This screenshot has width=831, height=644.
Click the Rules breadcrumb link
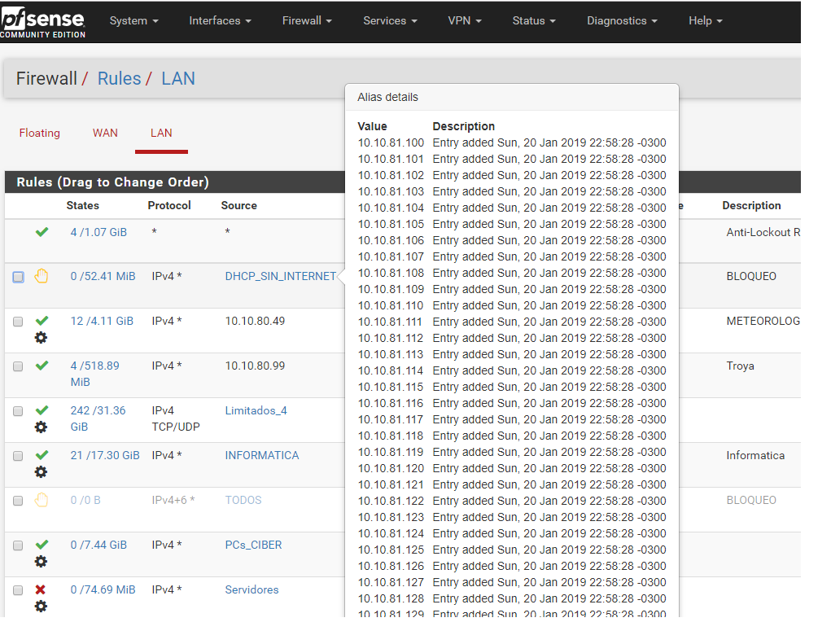click(119, 79)
